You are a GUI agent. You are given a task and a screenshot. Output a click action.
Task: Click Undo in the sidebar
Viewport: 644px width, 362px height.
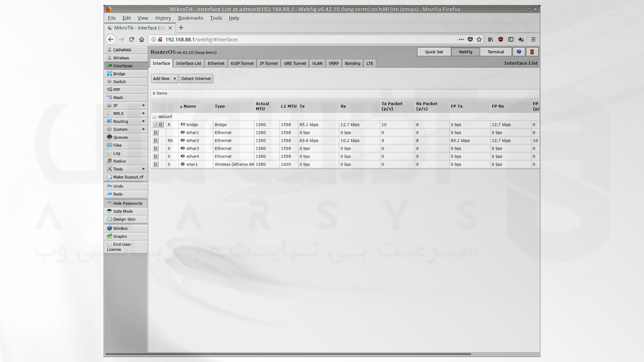[x=126, y=186]
